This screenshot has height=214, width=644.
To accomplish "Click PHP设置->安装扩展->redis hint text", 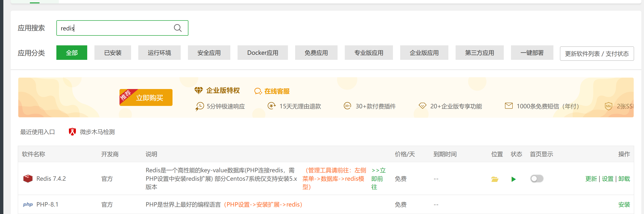I will [263, 205].
